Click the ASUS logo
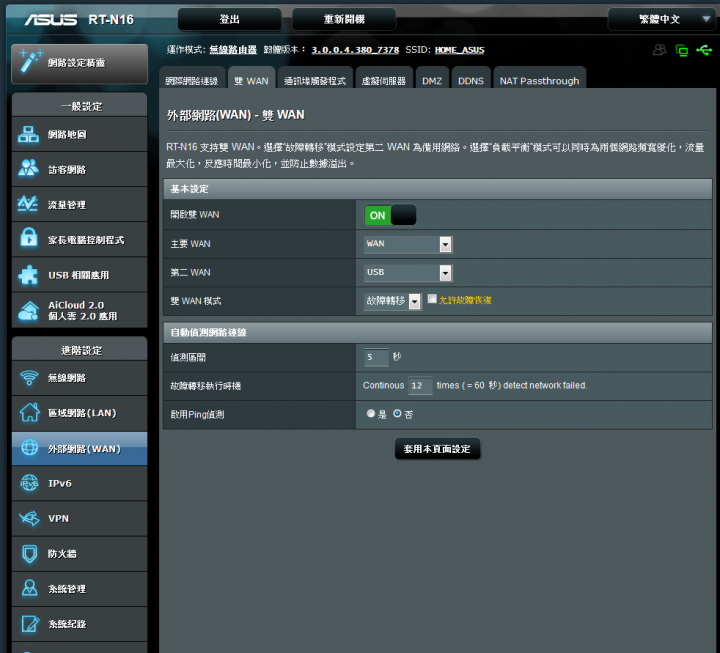The image size is (720, 653). (51, 20)
